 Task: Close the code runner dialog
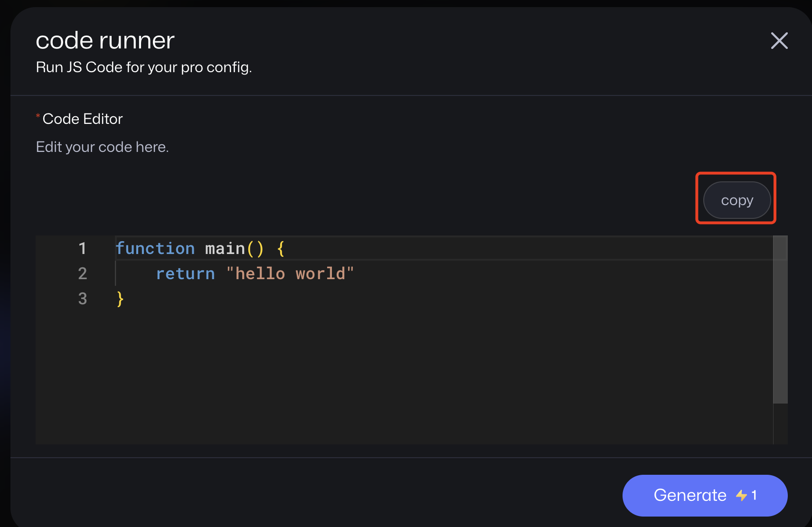click(779, 41)
